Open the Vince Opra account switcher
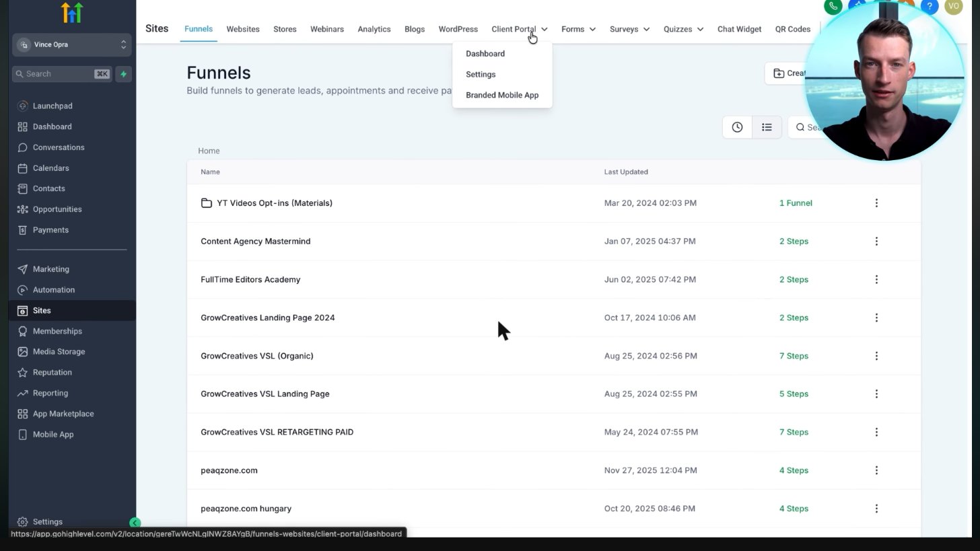980x551 pixels. [x=71, y=44]
